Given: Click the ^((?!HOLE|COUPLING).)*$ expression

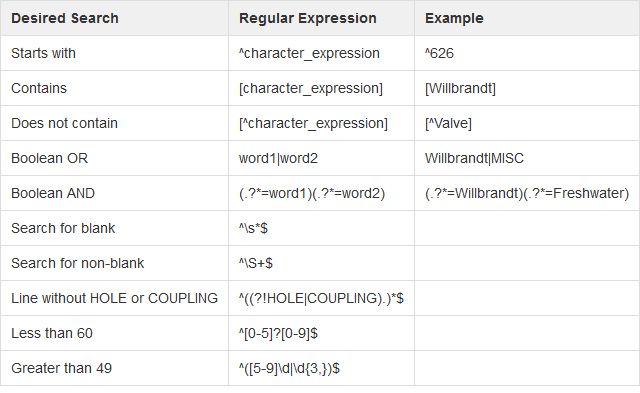Looking at the screenshot, I should coord(321,298).
